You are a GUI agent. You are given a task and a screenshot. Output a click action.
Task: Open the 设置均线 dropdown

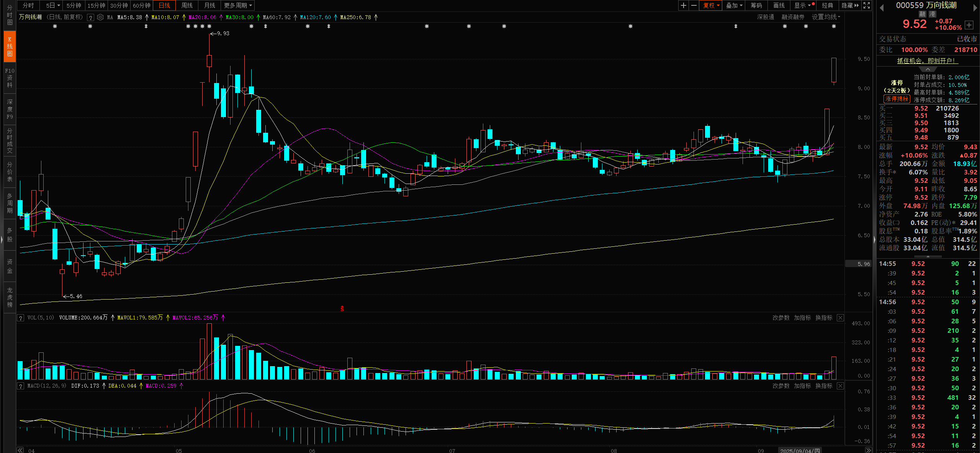(x=826, y=17)
